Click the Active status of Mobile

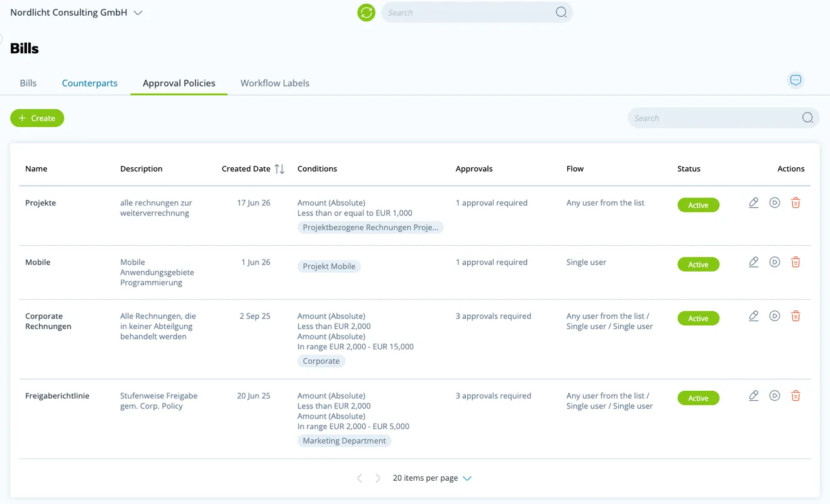(x=698, y=265)
